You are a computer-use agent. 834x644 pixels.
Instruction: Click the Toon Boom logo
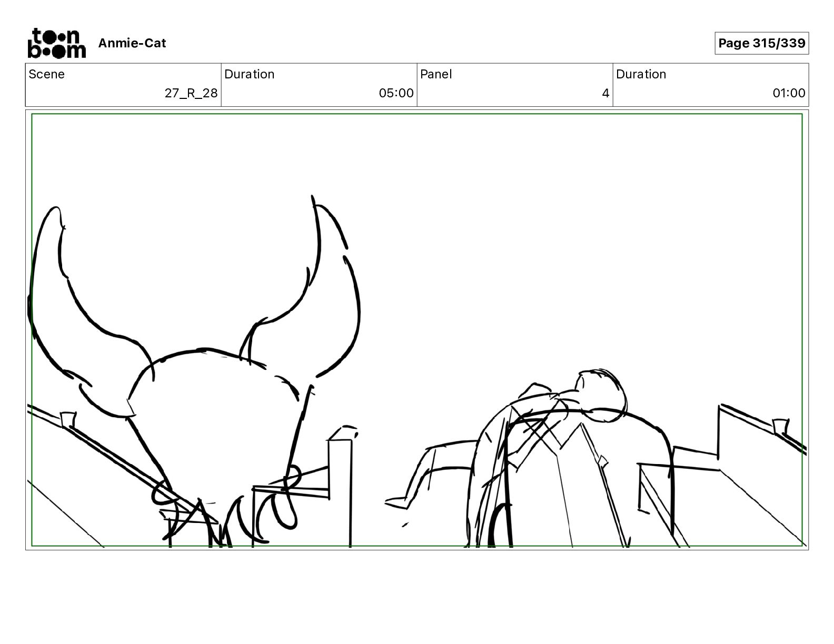tap(56, 43)
